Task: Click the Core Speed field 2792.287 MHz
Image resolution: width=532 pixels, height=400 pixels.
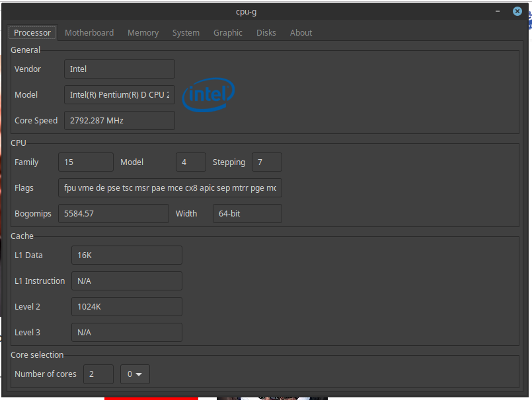Action: (120, 121)
